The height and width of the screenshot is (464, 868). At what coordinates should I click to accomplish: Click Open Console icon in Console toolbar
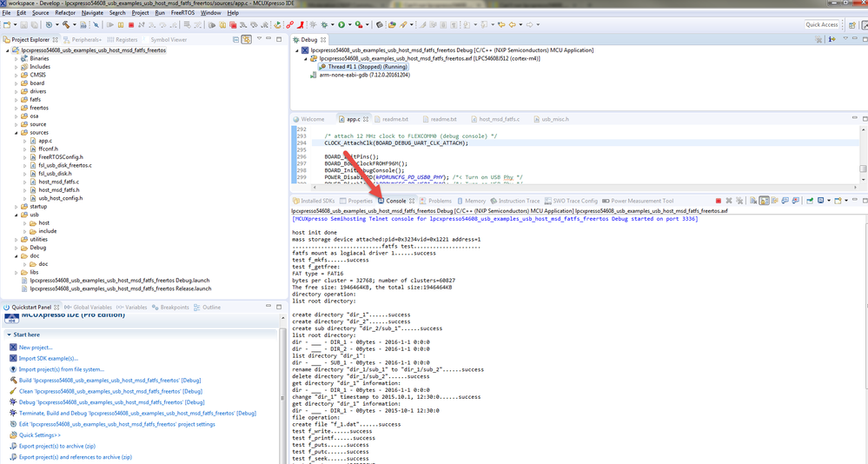(x=838, y=201)
